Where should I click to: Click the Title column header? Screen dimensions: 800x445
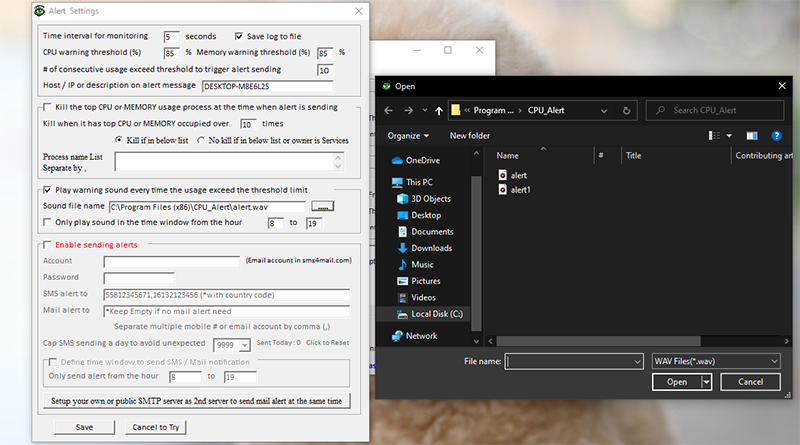coord(633,156)
